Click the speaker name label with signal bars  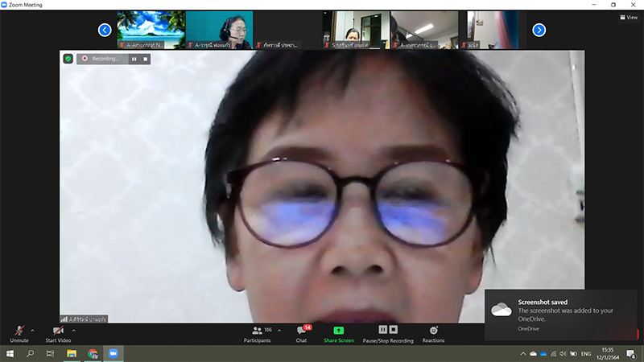84,319
